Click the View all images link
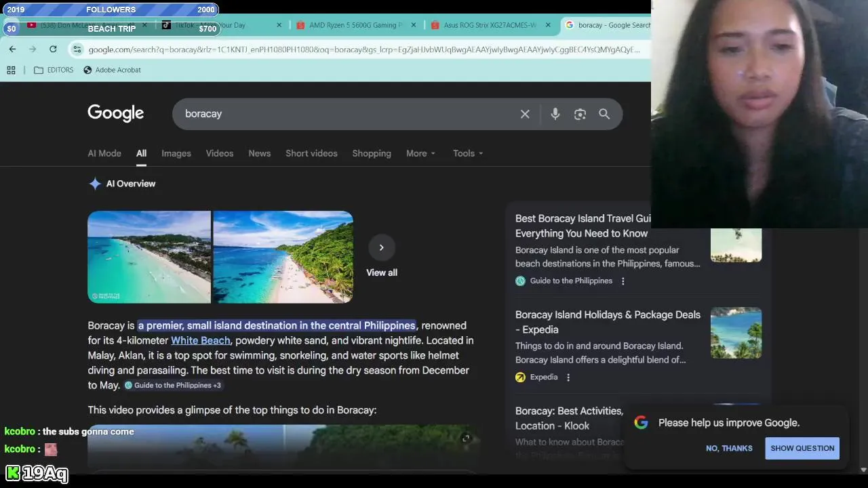The width and height of the screenshot is (868, 488). (382, 272)
